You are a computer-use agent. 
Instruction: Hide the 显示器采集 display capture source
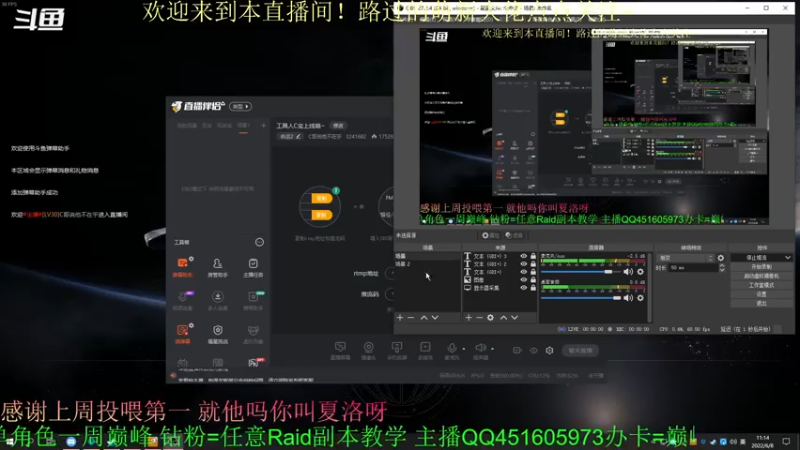coord(523,288)
